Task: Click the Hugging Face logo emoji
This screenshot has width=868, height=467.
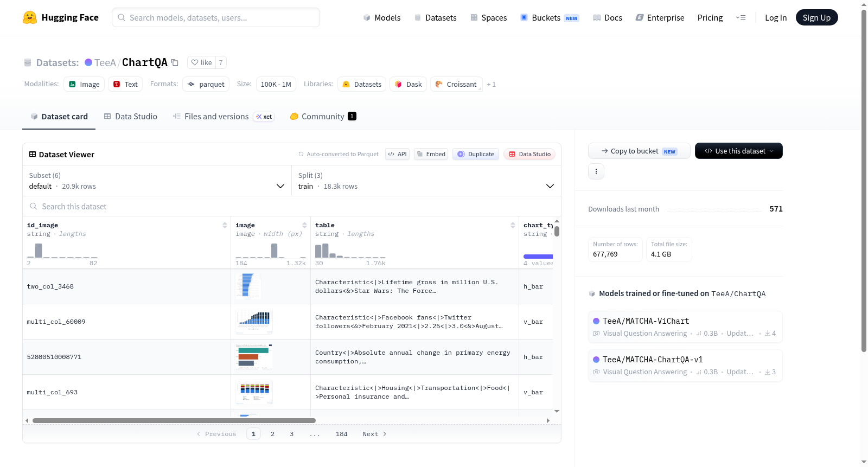Action: coord(30,17)
